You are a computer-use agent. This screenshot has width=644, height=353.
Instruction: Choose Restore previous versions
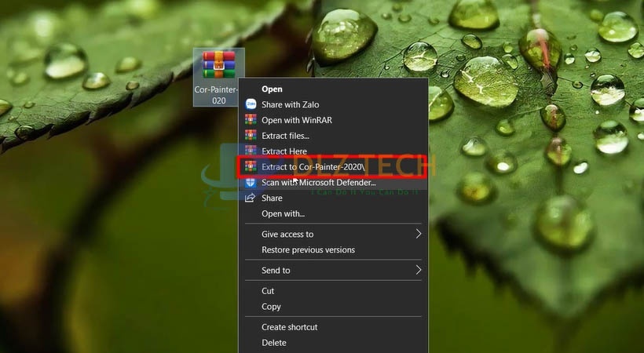[333, 249]
